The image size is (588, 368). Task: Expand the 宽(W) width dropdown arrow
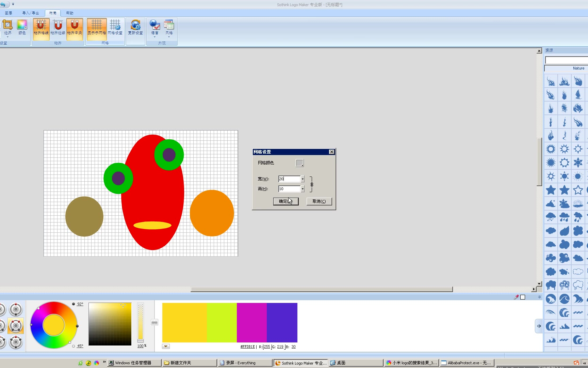303,179
